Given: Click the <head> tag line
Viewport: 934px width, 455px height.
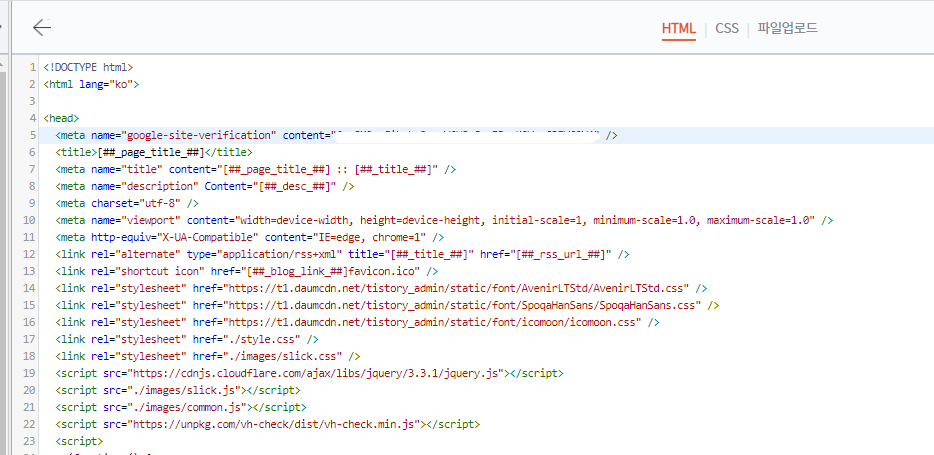Looking at the screenshot, I should point(61,119).
